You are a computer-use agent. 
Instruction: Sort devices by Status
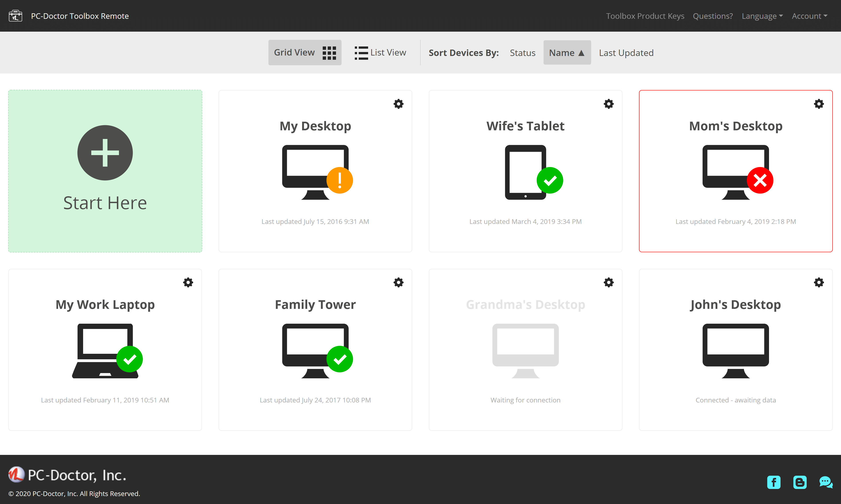coord(522,53)
